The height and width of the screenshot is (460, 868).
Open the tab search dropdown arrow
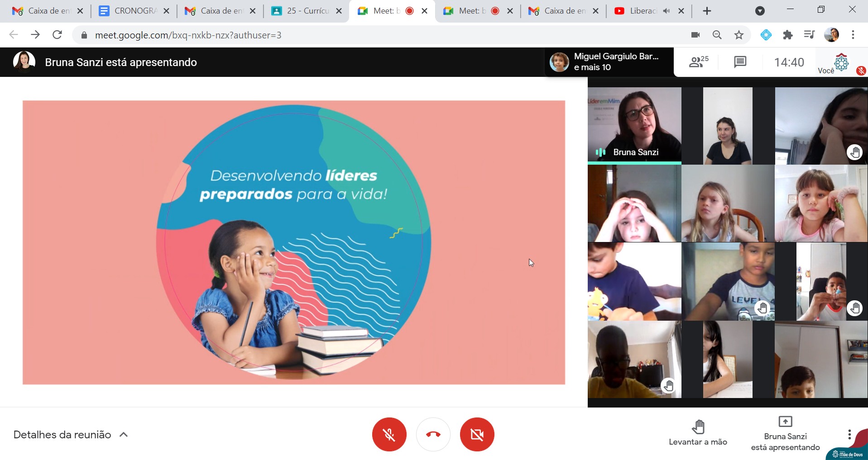[x=760, y=11]
